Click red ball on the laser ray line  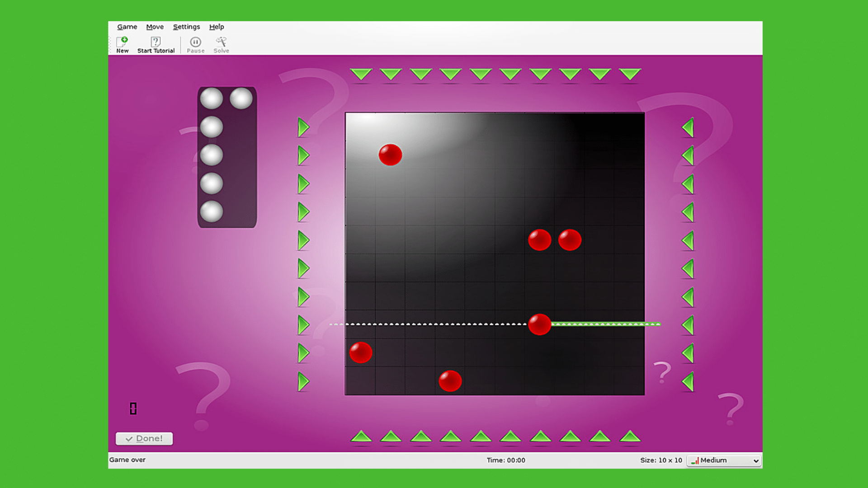(x=540, y=324)
